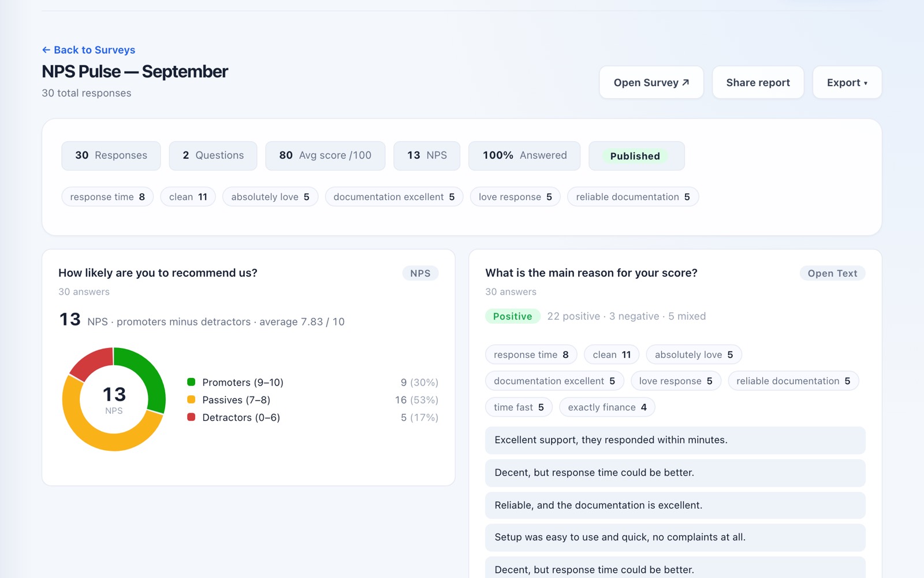Click heading 'What is the main reason for your score?'

(x=591, y=273)
